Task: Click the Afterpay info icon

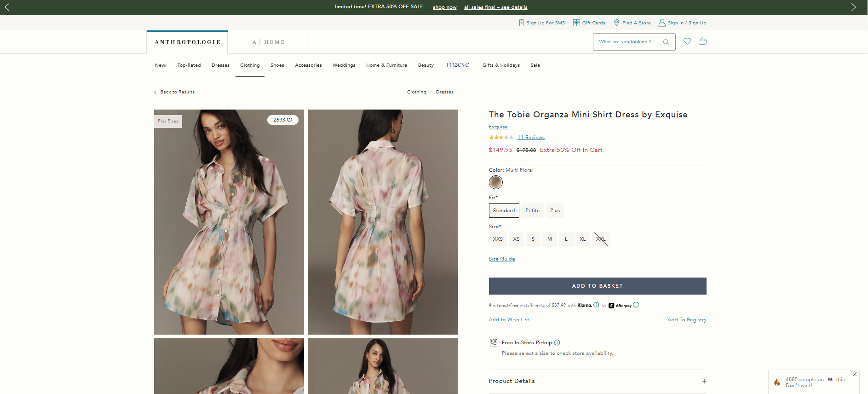Action: point(636,305)
